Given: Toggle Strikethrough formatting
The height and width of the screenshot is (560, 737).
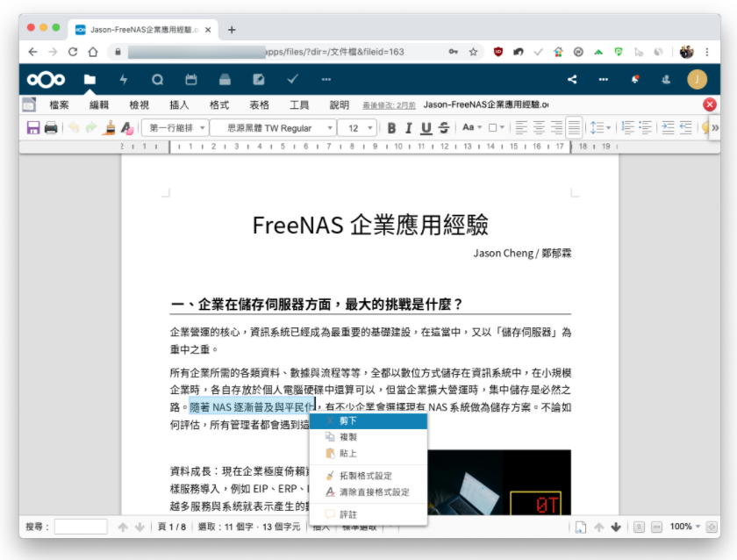Looking at the screenshot, I should point(444,128).
